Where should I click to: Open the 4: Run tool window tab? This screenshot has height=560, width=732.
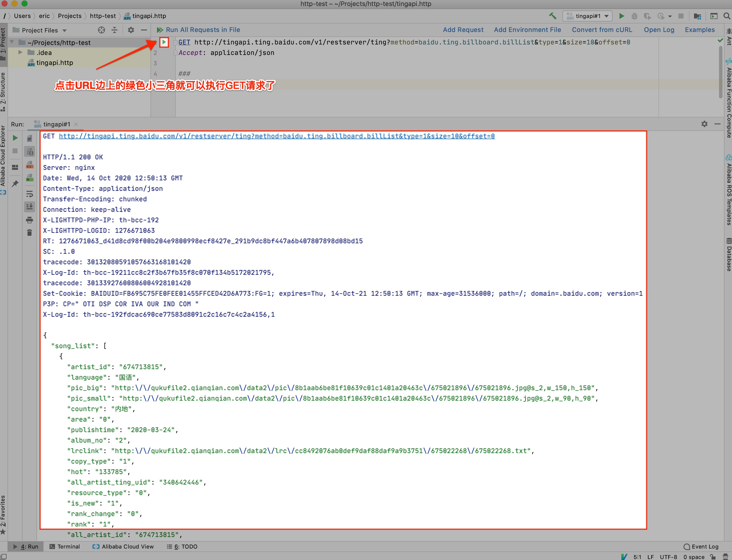click(26, 546)
